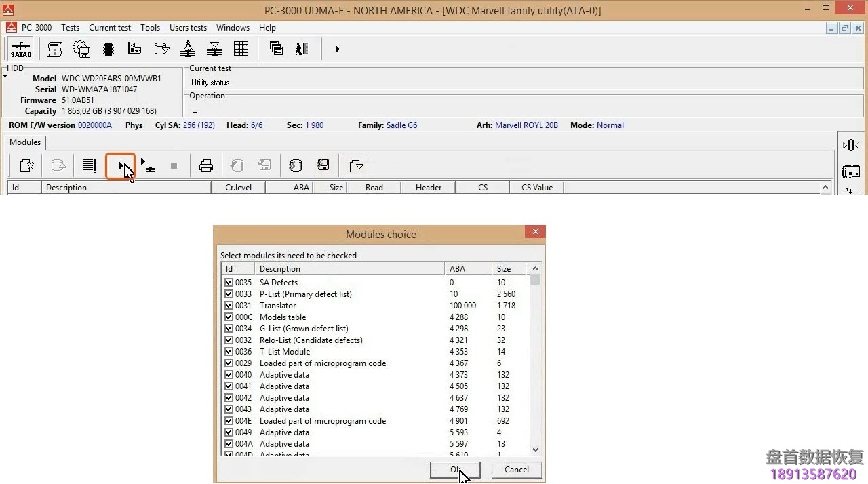Uncheck the 0031 Translator module checkbox
The height and width of the screenshot is (484, 868).
tap(229, 306)
